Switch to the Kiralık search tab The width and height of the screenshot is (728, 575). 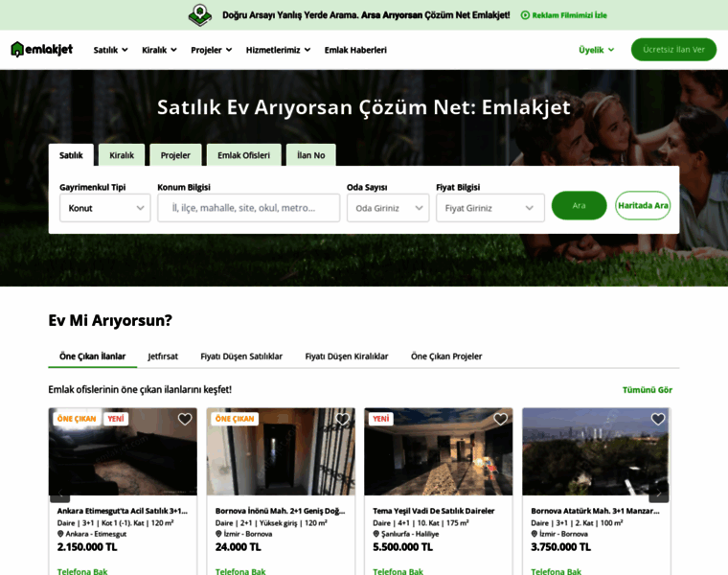click(122, 155)
